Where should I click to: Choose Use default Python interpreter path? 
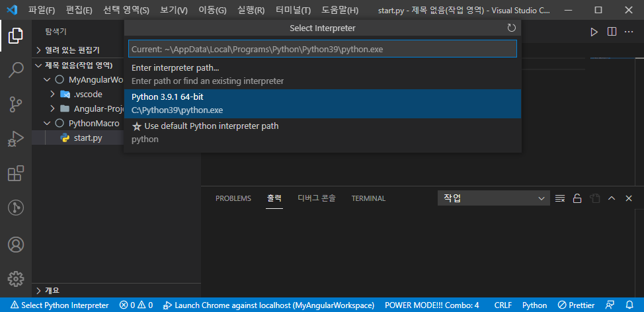323,133
